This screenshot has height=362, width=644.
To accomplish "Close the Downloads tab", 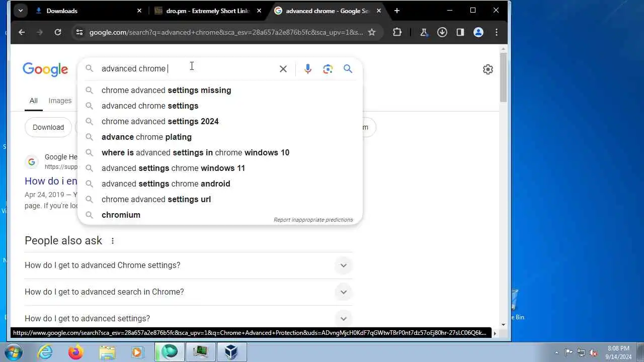I will (139, 11).
